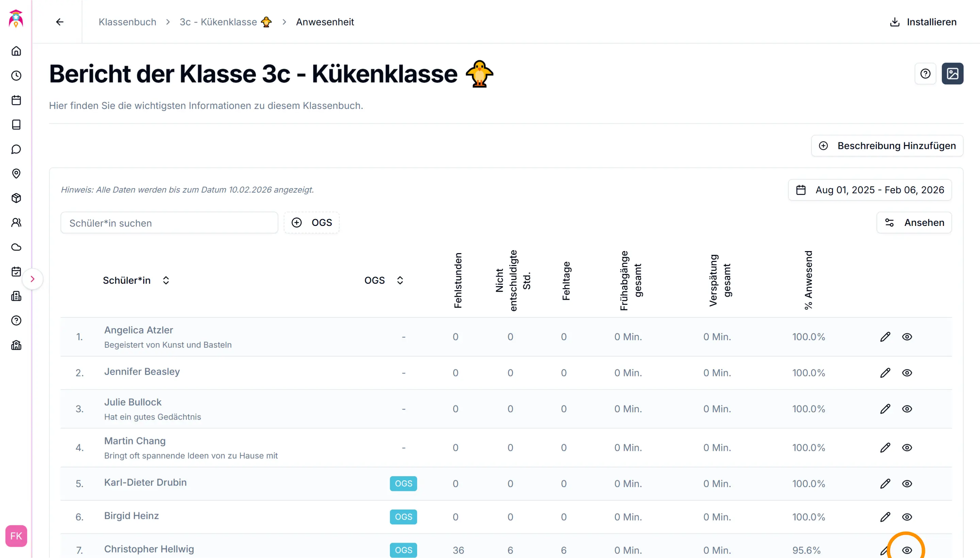The height and width of the screenshot is (558, 980).
Task: Toggle the OGS filter chip
Action: 312,223
